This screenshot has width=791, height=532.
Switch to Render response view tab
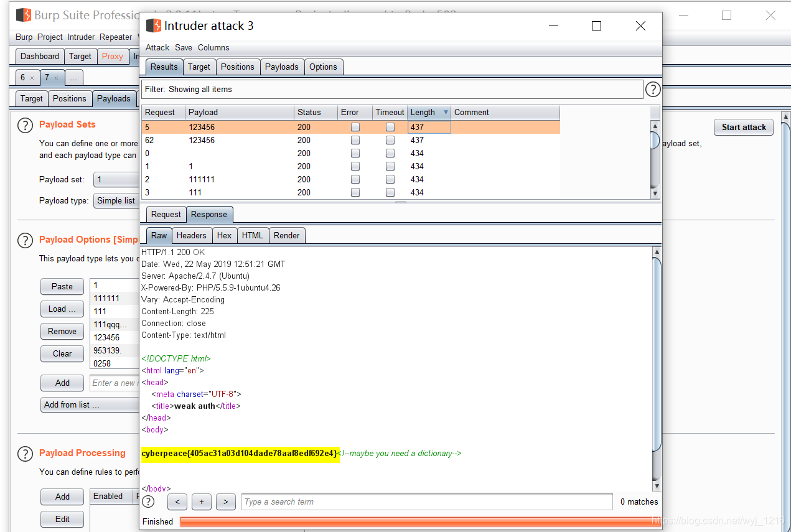coord(286,235)
